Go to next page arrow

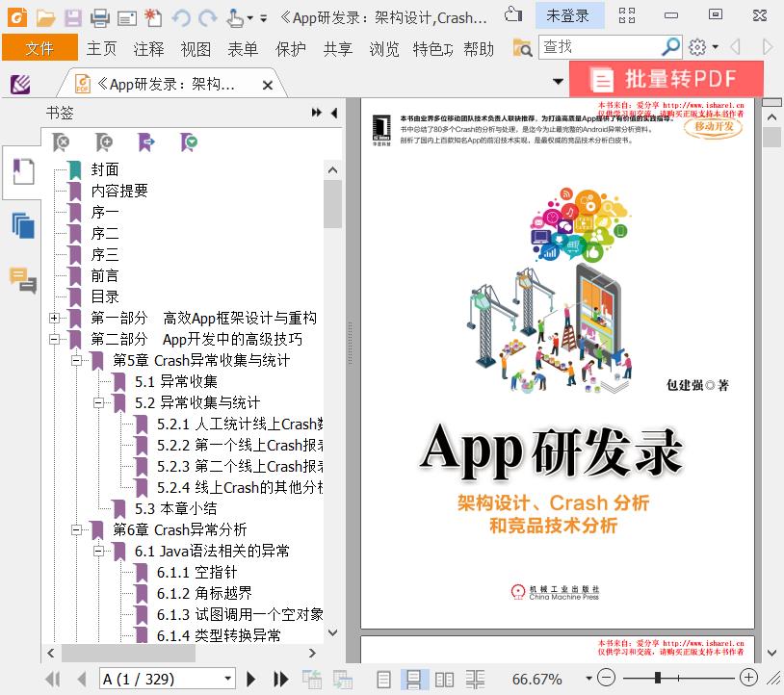[x=251, y=679]
